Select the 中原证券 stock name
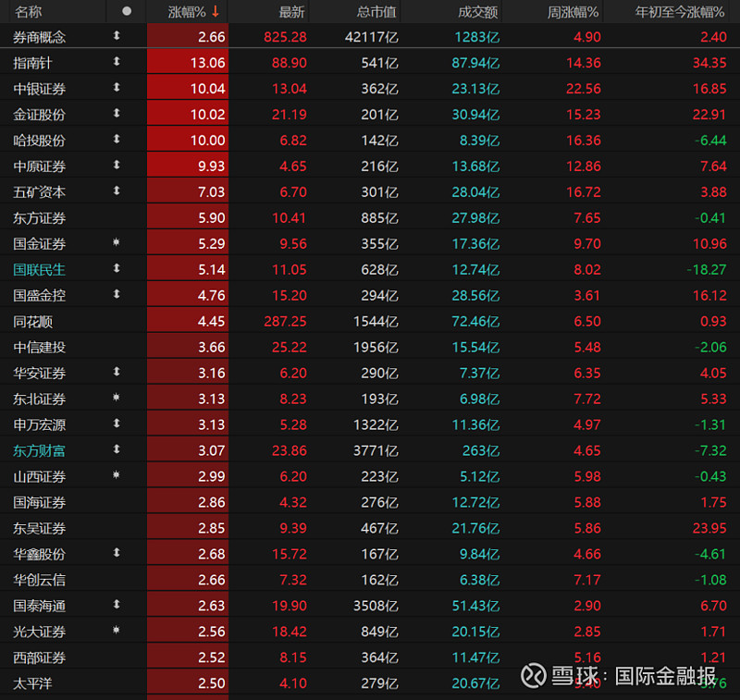 click(x=39, y=166)
